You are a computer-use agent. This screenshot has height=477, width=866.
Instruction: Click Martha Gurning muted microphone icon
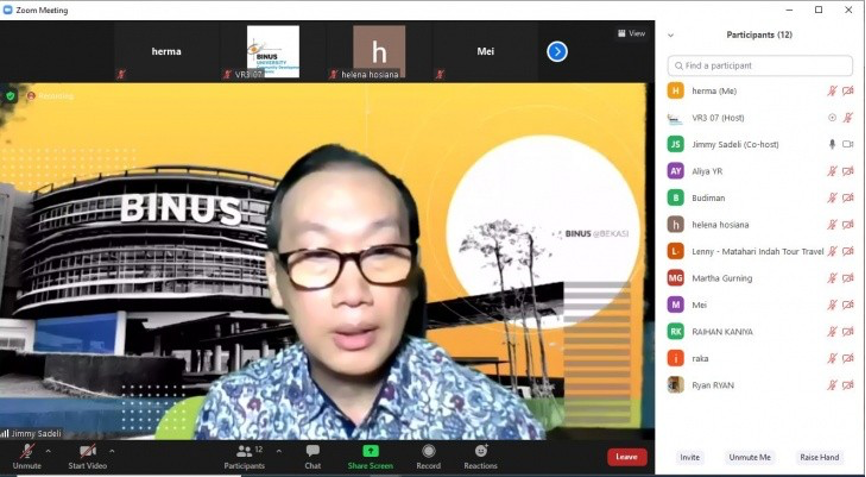tap(832, 278)
